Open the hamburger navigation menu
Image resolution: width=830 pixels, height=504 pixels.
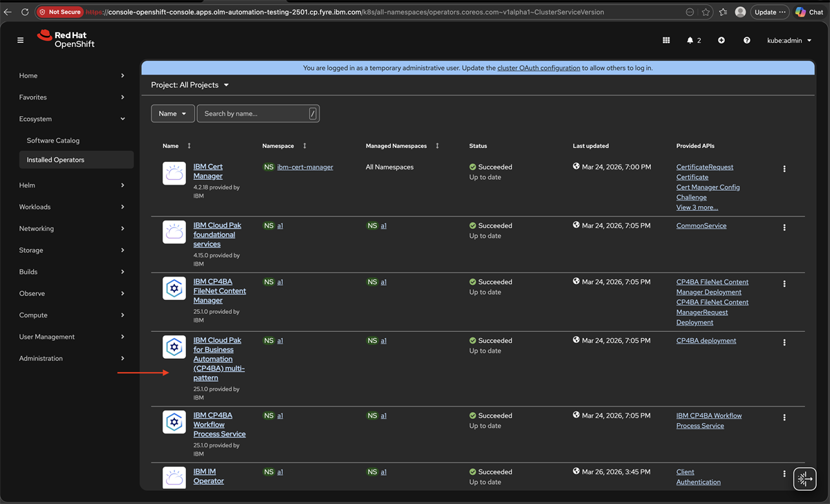(21, 40)
